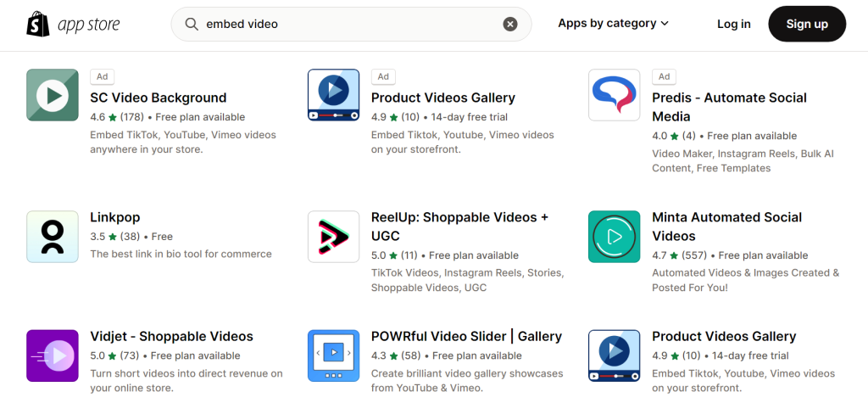
Task: Click the Linkpop app icon
Action: pyautogui.click(x=53, y=237)
